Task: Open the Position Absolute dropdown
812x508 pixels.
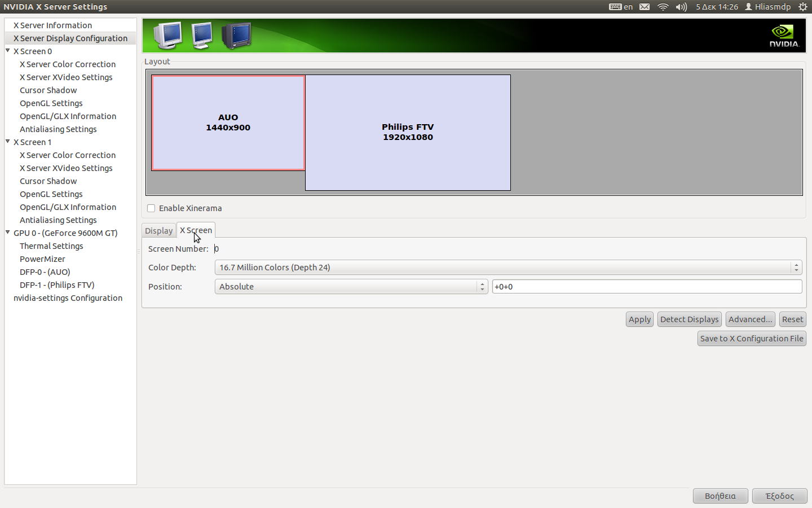Action: pyautogui.click(x=351, y=287)
